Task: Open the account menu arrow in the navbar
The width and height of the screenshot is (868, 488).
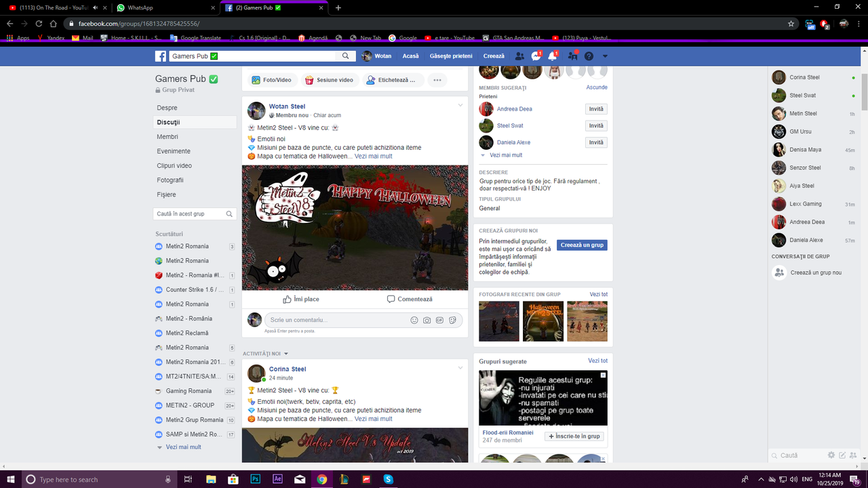Action: coord(605,56)
